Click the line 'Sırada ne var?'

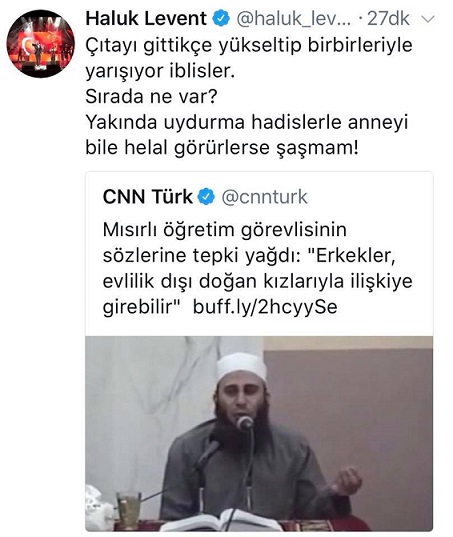[x=151, y=97]
